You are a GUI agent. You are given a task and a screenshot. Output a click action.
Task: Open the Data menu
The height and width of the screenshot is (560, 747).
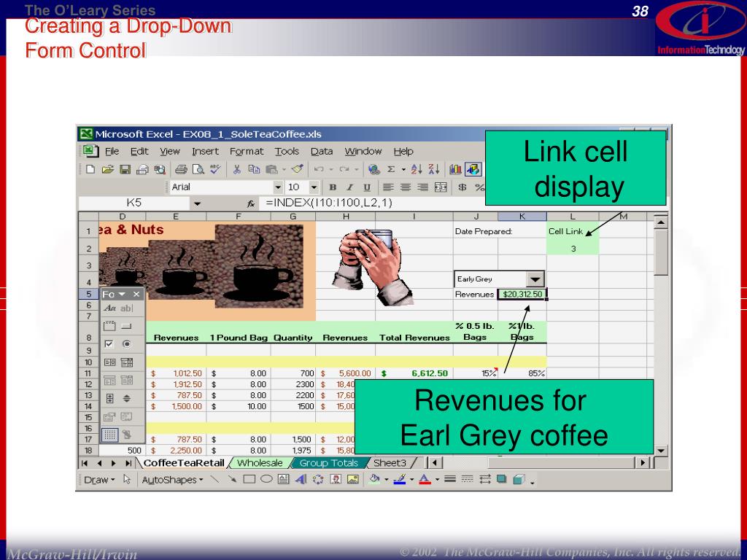pyautogui.click(x=322, y=152)
